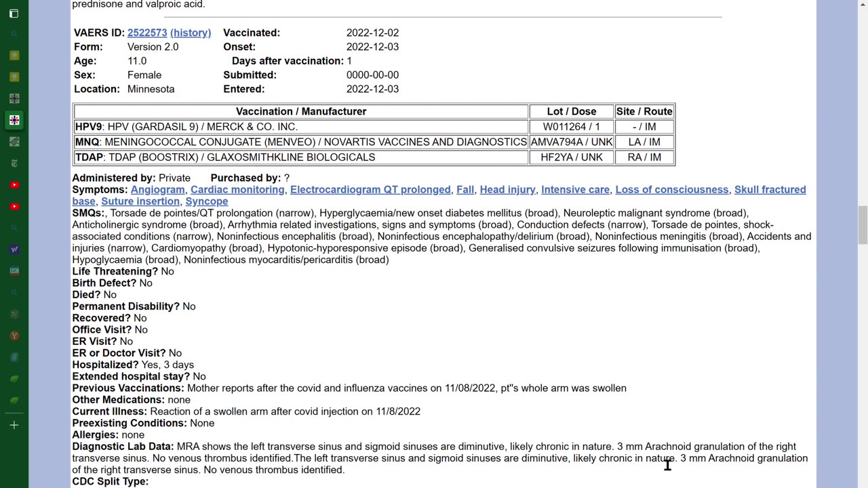Open the yellow tab right above the dimmed flower tab

(x=14, y=77)
